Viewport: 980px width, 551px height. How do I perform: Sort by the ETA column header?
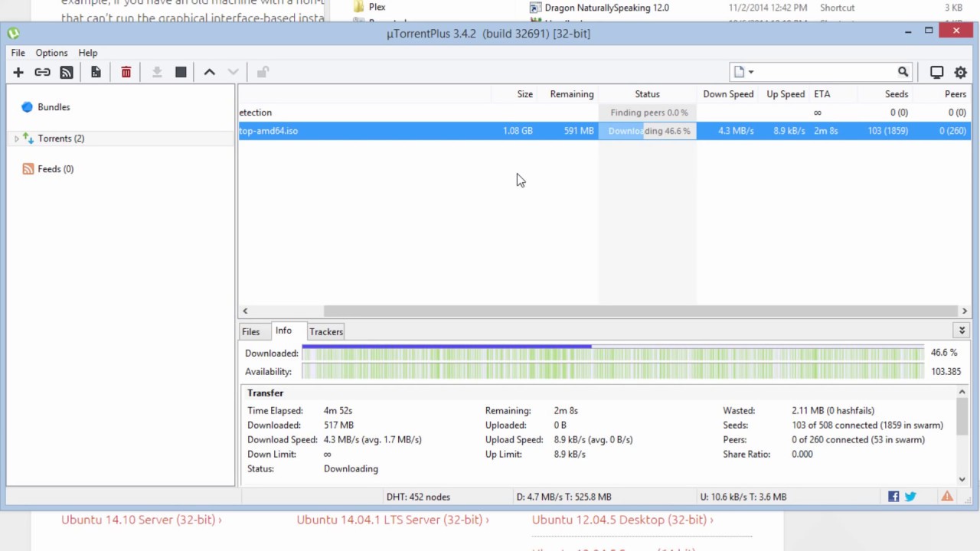pyautogui.click(x=833, y=94)
